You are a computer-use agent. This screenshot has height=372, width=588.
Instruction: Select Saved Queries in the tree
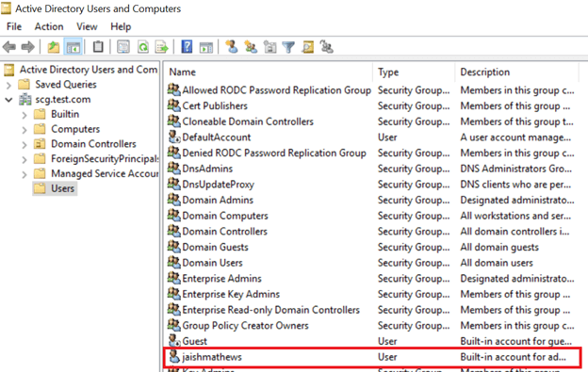tap(66, 85)
